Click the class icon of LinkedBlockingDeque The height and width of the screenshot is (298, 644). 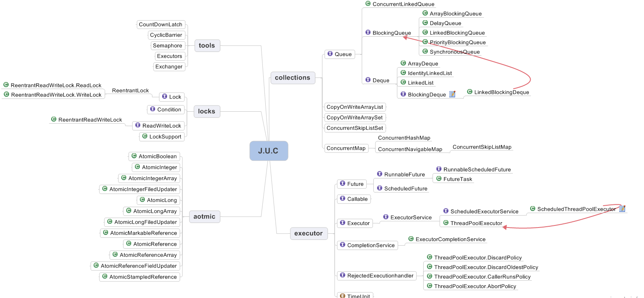[x=470, y=92]
